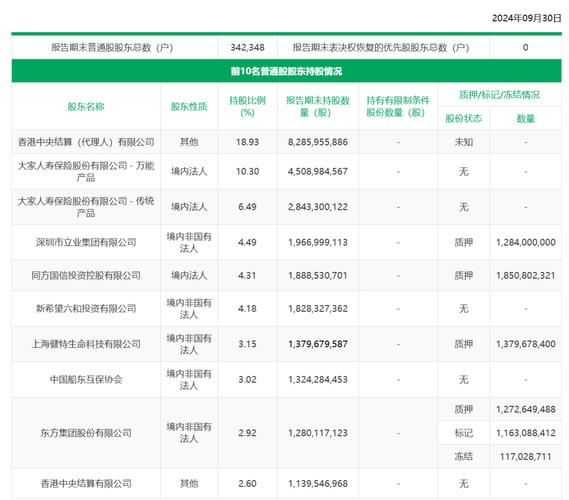The width and height of the screenshot is (569, 500).
Task: Click pledged amount 1,284,000,000
Action: (525, 242)
